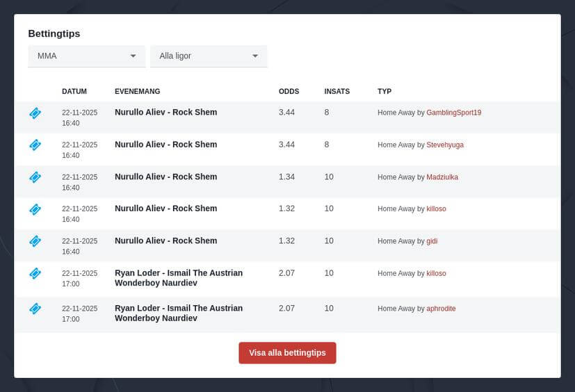Select the DATUM column header
This screenshot has width=575, height=392.
(74, 92)
